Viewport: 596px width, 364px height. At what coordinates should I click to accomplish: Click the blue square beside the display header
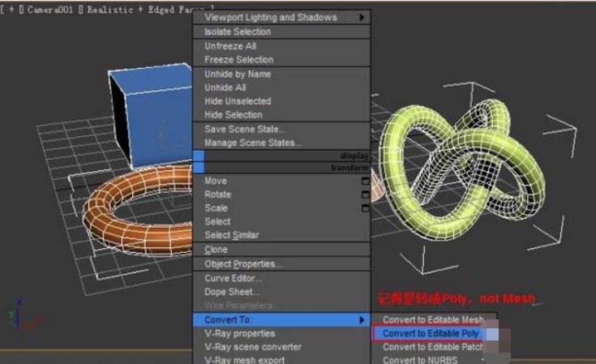(199, 155)
